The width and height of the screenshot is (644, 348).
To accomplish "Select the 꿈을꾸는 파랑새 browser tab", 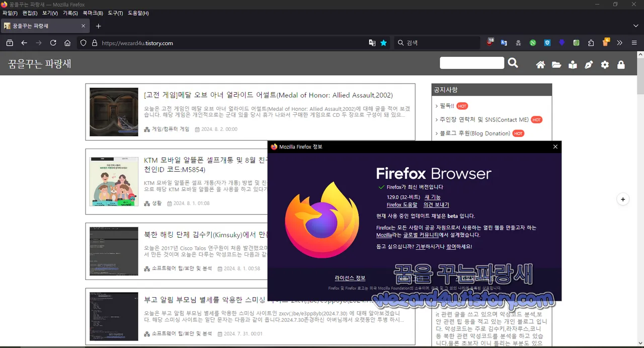I will click(x=46, y=26).
